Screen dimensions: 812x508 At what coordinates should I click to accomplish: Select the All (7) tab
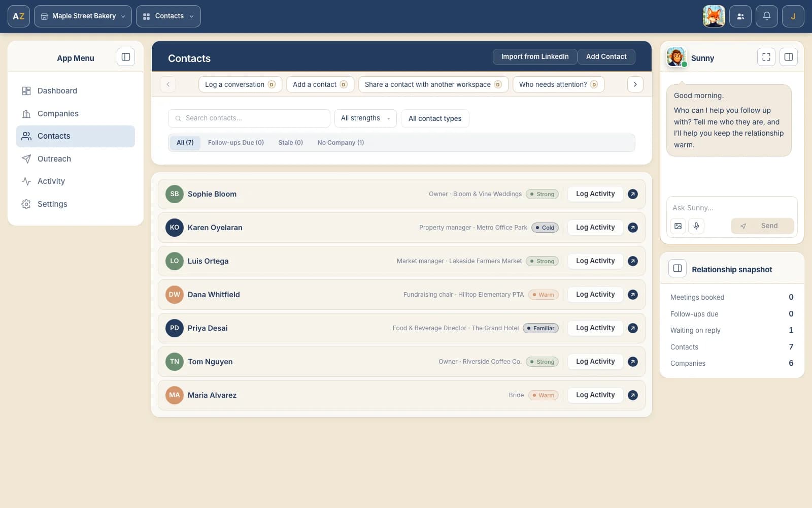[185, 143]
